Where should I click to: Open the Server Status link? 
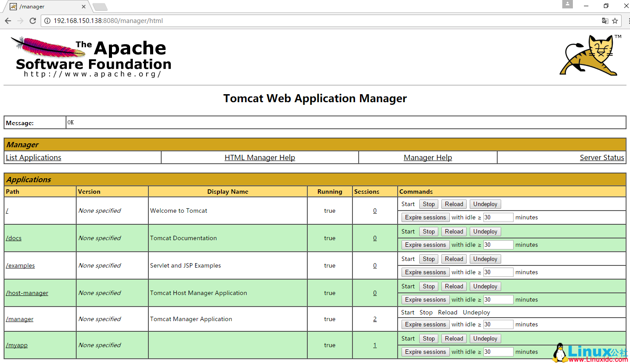coord(602,157)
